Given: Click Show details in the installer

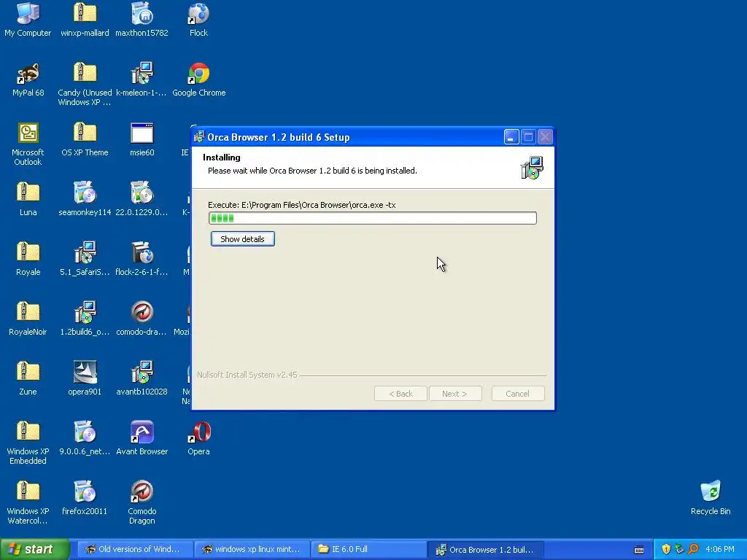Looking at the screenshot, I should point(242,239).
